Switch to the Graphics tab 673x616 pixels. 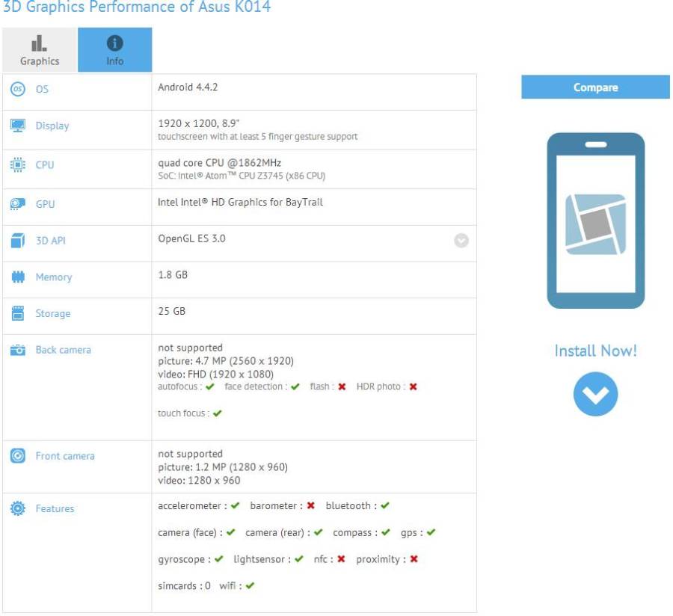tap(40, 50)
